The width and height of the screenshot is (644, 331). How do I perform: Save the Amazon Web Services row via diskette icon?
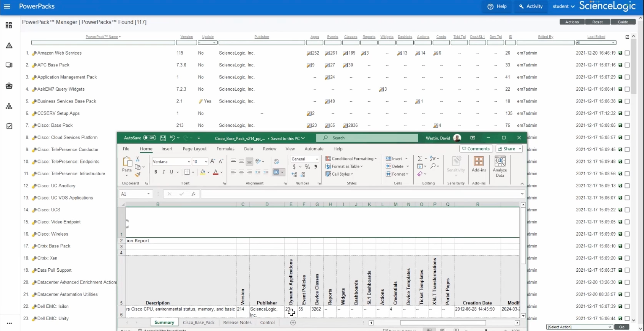click(x=621, y=53)
